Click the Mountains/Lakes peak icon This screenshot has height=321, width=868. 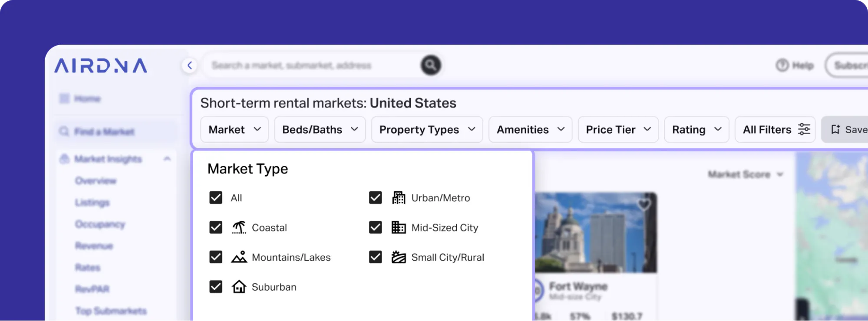[239, 257]
